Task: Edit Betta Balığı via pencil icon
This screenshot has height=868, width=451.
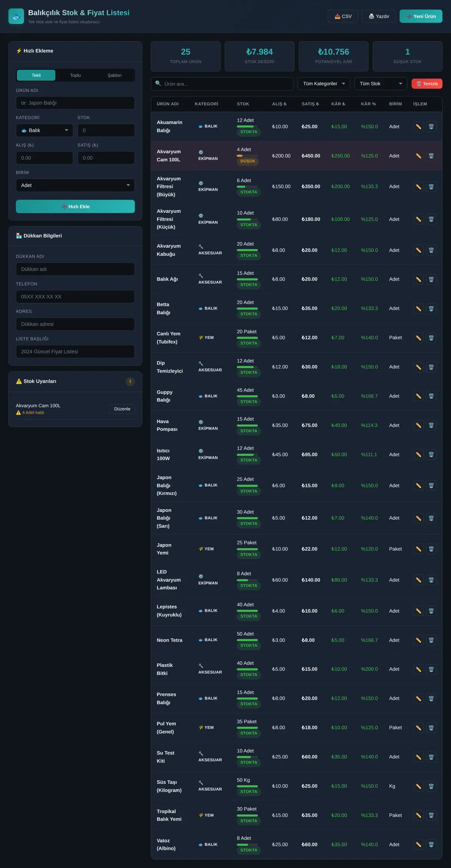Action: pos(418,308)
